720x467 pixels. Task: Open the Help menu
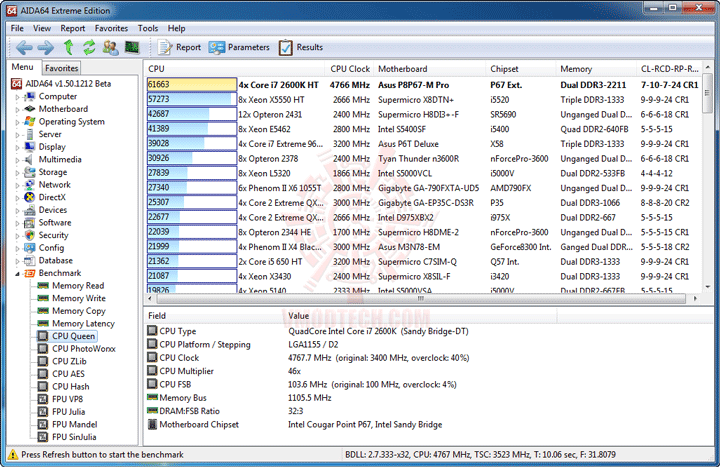click(176, 28)
